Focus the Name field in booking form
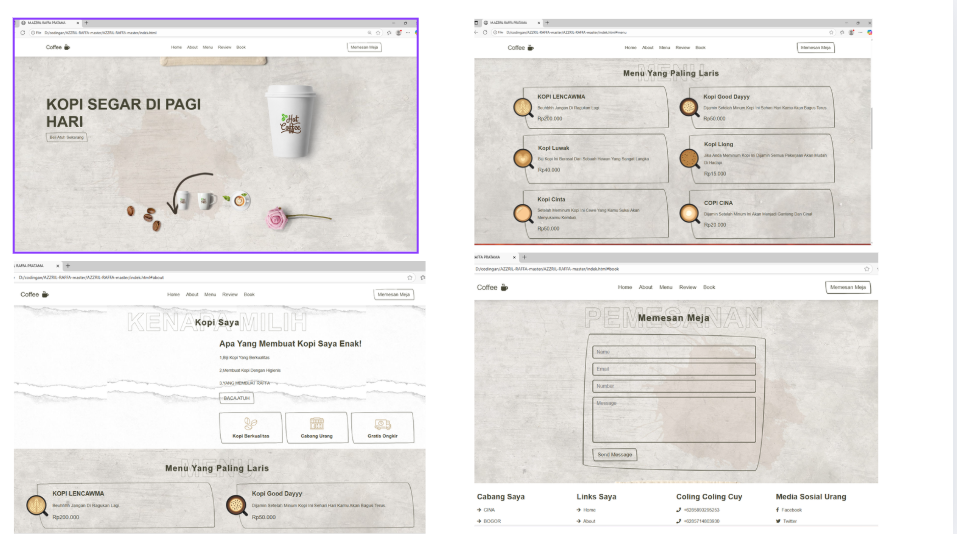The width and height of the screenshot is (957, 534). coord(673,352)
